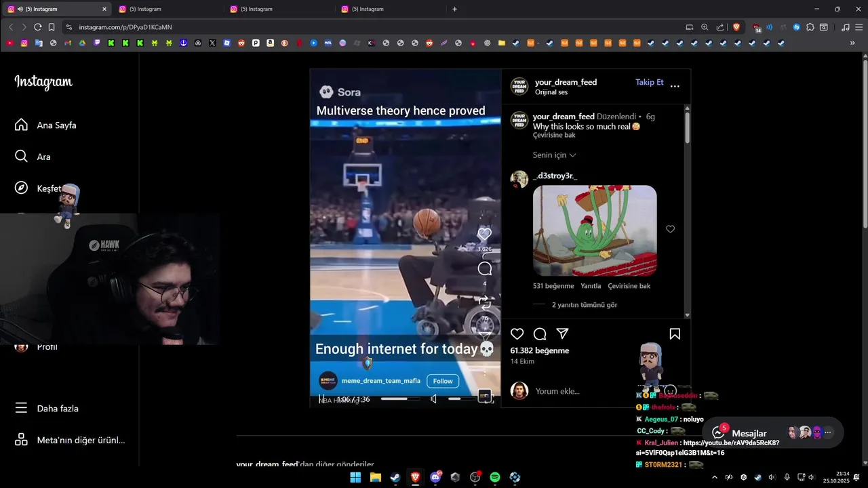This screenshot has height=488, width=868.
Task: Like the post with heart icon
Action: click(517, 334)
